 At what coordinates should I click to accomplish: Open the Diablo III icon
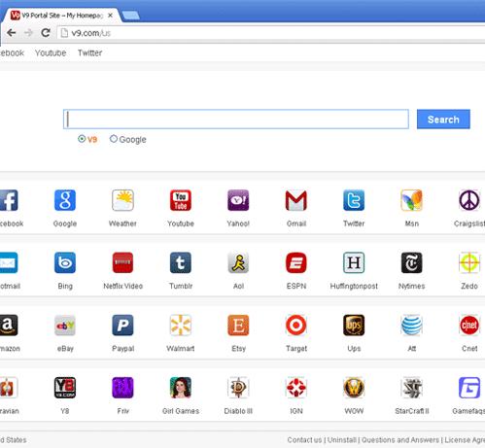238,388
